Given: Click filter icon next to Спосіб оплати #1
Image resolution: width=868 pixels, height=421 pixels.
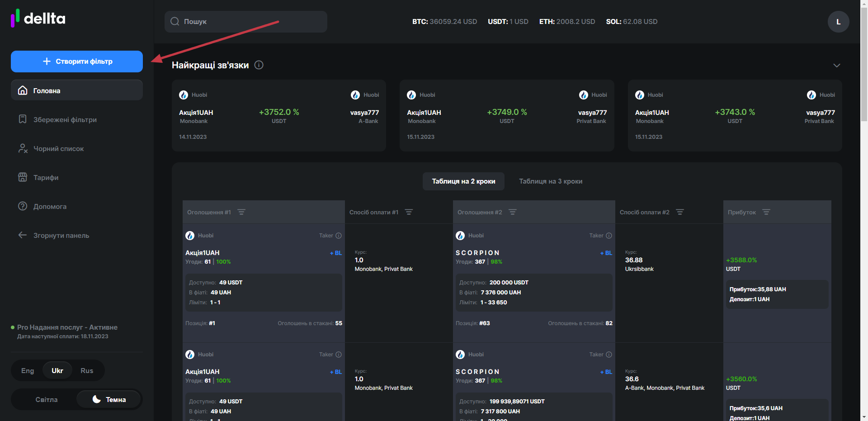Looking at the screenshot, I should pos(409,212).
